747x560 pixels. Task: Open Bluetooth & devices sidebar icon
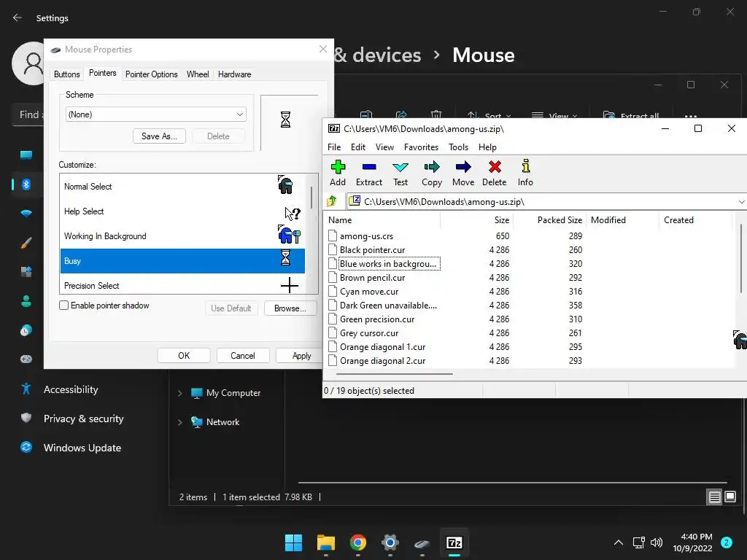coord(26,184)
